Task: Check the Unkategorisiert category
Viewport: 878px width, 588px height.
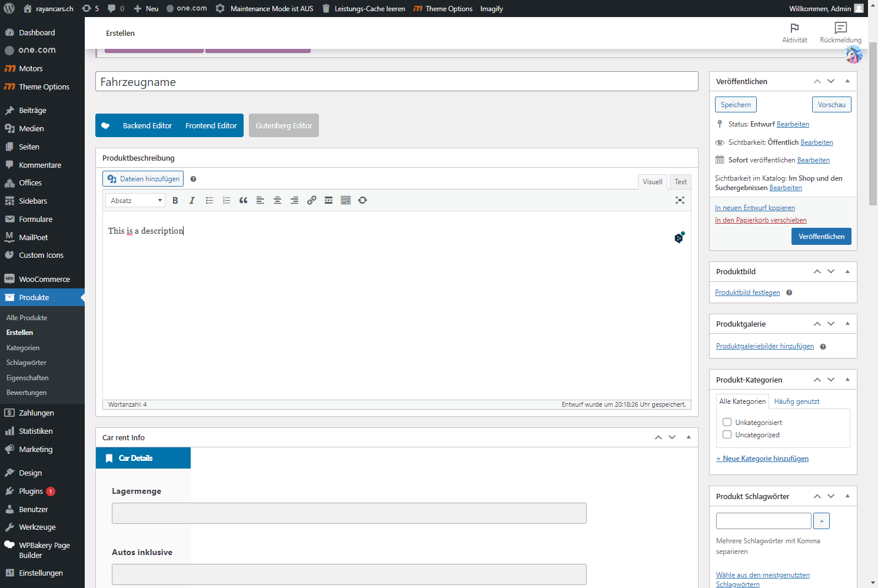Action: 727,422
